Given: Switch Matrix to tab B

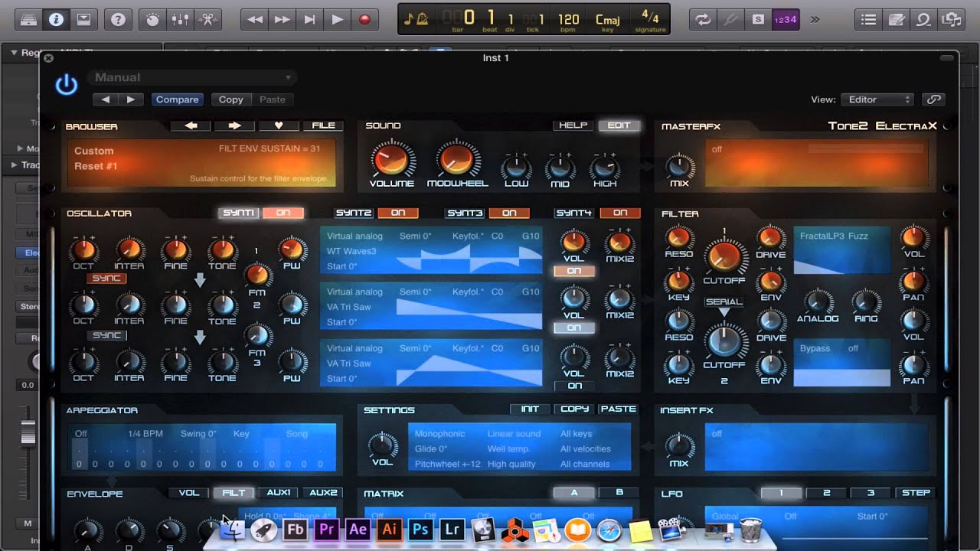Looking at the screenshot, I should 619,493.
